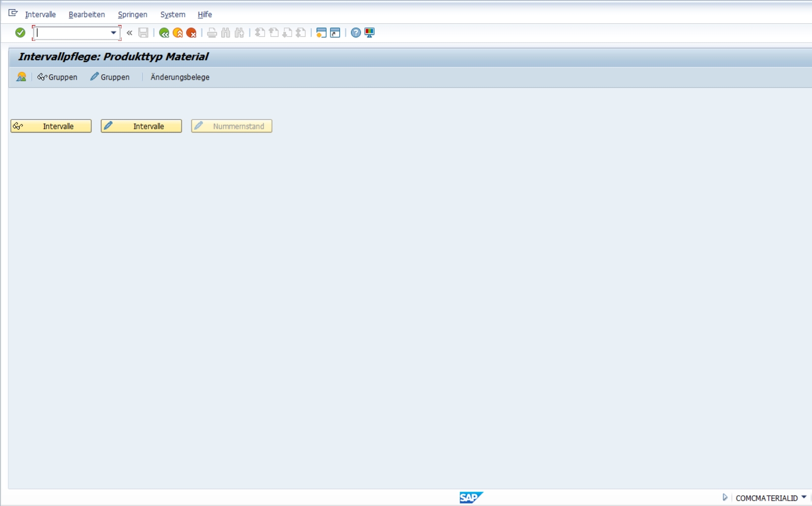Open the Hilfe menu

pyautogui.click(x=205, y=15)
